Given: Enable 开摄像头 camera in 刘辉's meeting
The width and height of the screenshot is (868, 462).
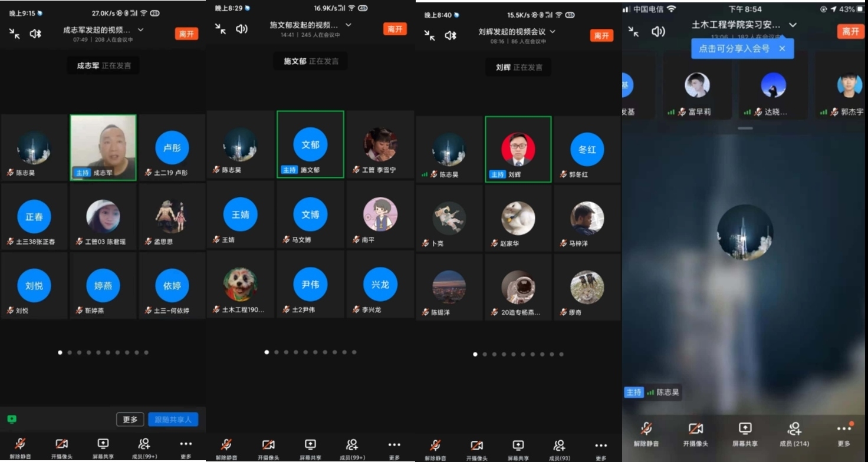Looking at the screenshot, I should point(476,449).
